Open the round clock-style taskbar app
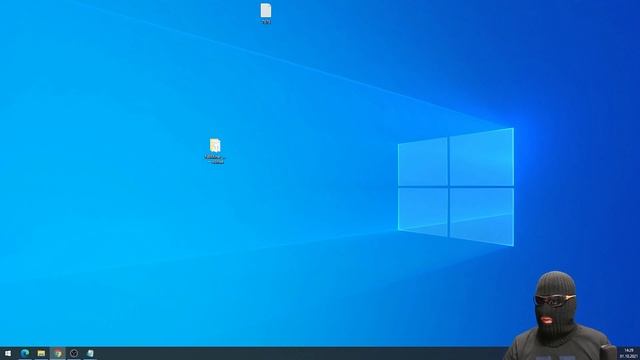The width and height of the screenshot is (640, 360). pyautogui.click(x=74, y=353)
